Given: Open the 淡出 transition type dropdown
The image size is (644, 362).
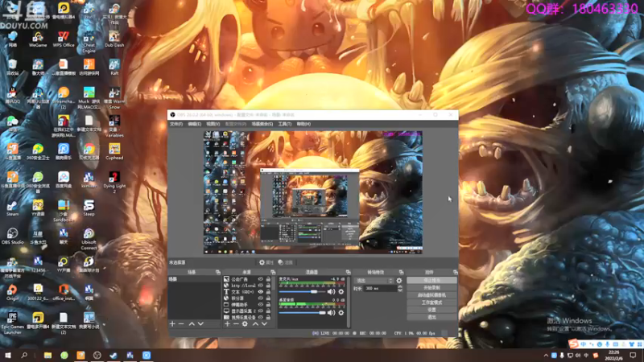Looking at the screenshot, I should click(x=374, y=281).
